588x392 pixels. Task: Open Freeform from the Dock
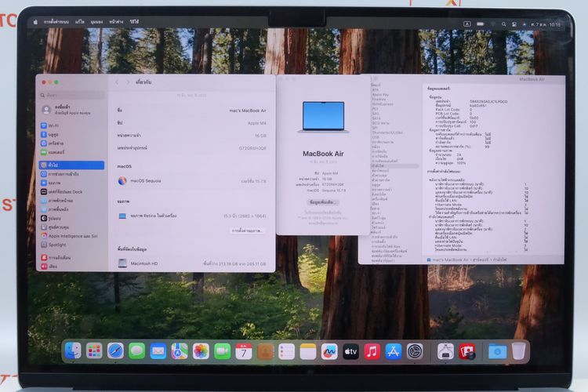[x=329, y=351]
